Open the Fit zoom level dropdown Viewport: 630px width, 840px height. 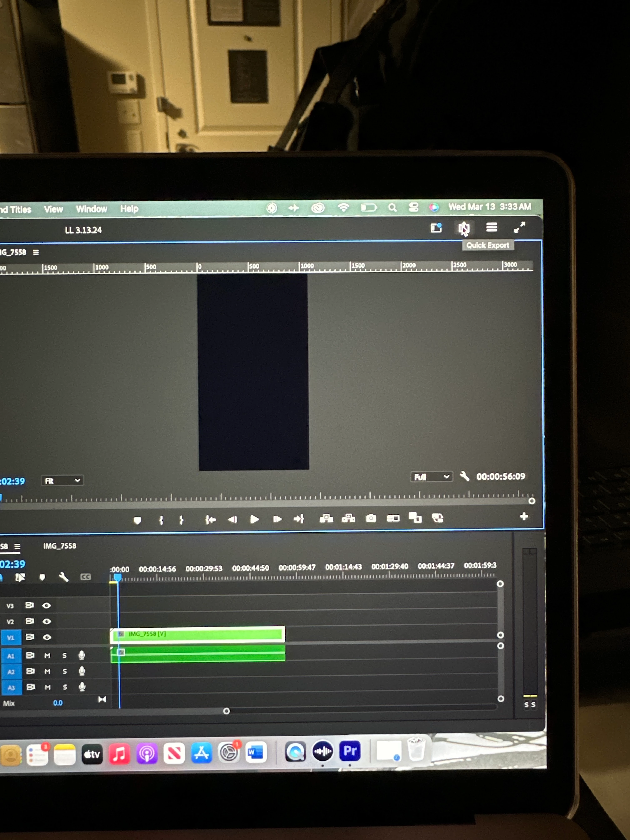click(x=62, y=481)
